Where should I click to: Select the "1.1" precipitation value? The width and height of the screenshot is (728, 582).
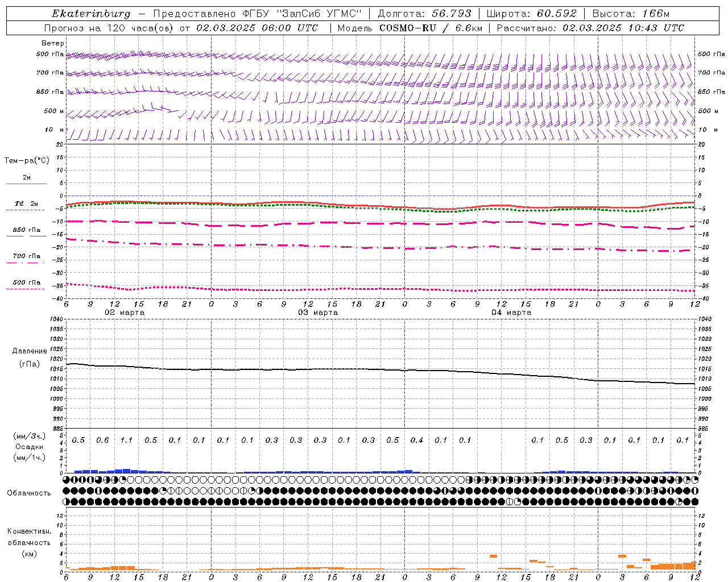coord(126,440)
